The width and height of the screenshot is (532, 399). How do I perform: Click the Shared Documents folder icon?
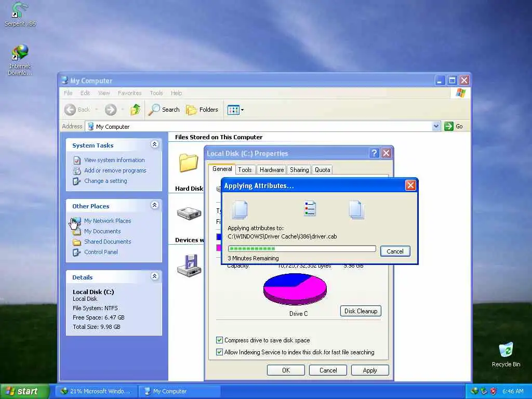(x=77, y=242)
